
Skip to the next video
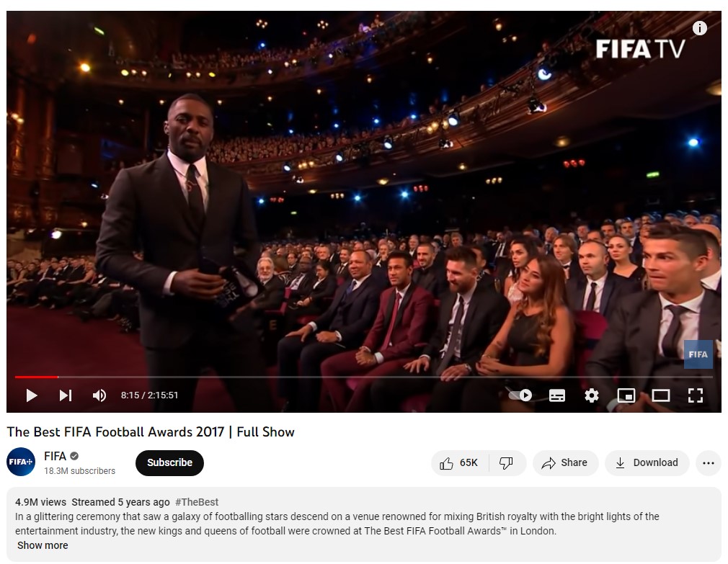(x=66, y=395)
